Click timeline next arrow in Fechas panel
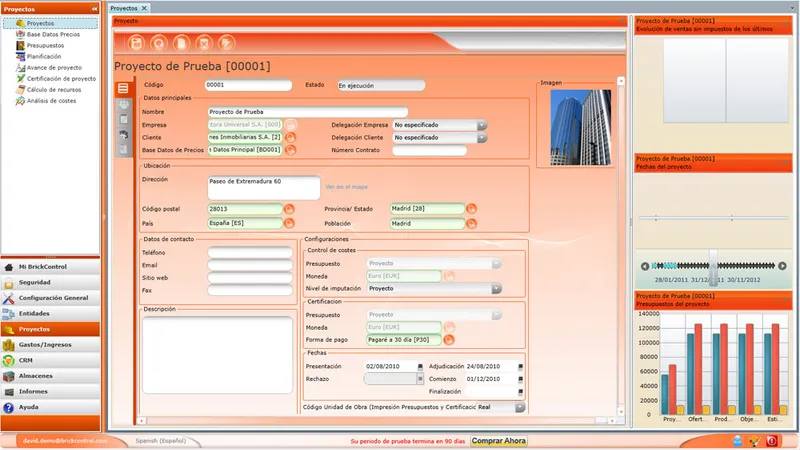The height and width of the screenshot is (450, 800). click(x=782, y=266)
